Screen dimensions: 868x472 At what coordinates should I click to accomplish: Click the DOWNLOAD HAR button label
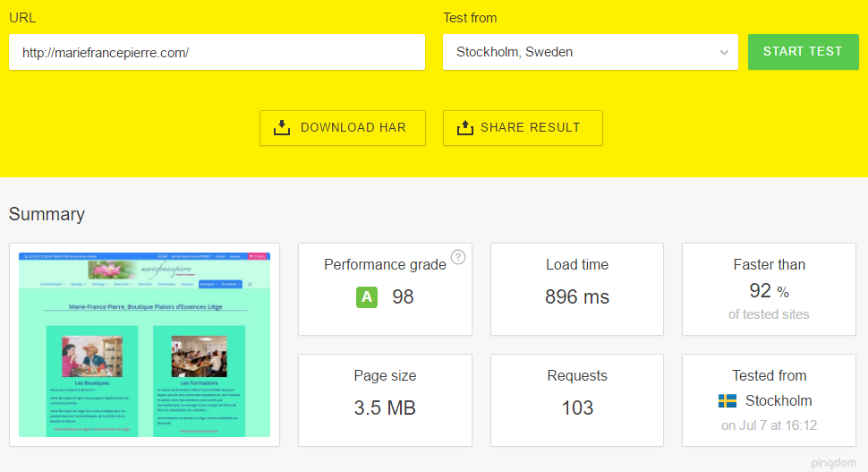pyautogui.click(x=353, y=127)
